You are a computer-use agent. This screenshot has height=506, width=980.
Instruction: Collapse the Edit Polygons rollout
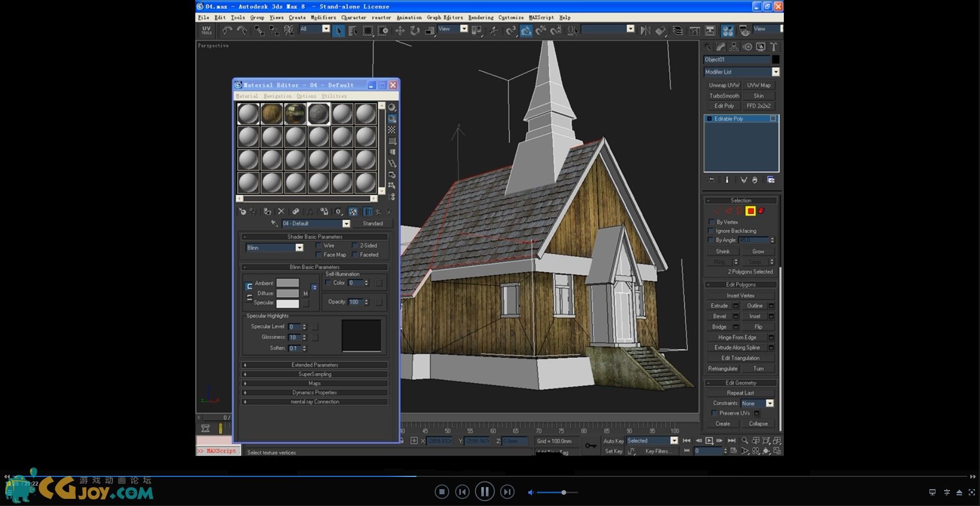740,284
